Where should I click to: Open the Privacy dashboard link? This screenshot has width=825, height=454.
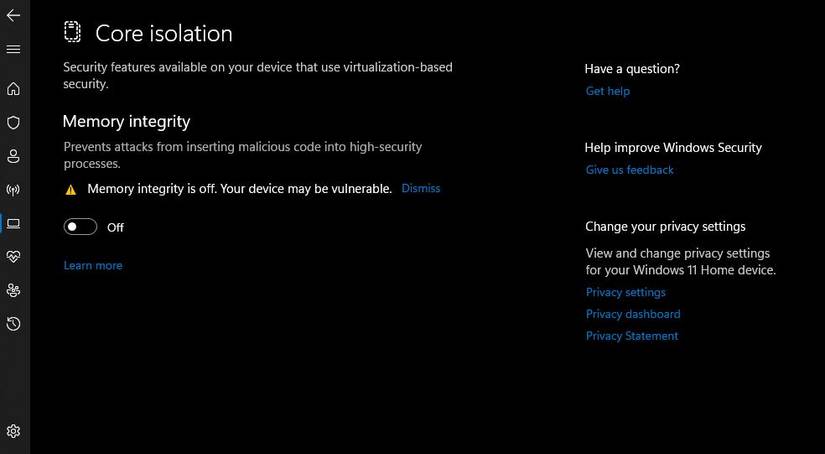point(632,314)
